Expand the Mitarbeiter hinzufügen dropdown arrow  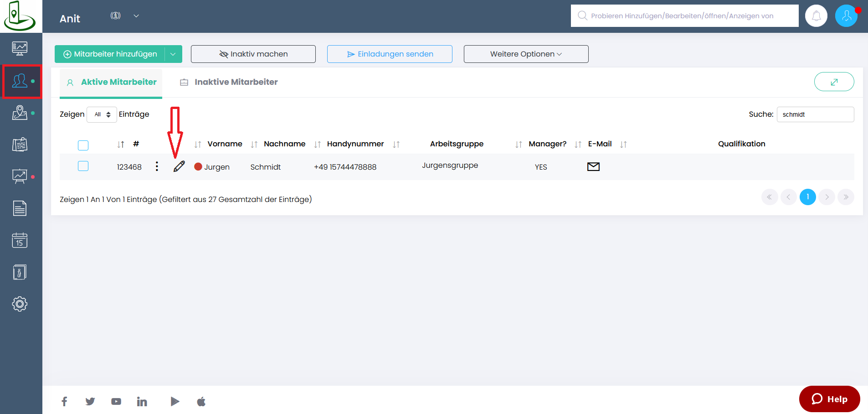[x=173, y=54]
